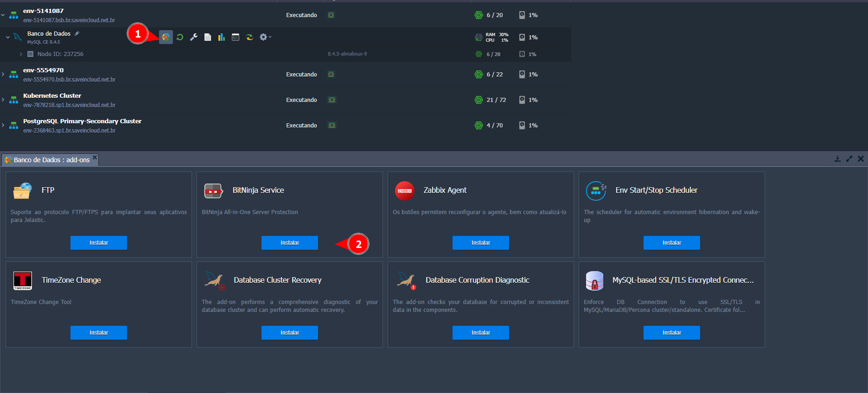The width and height of the screenshot is (868, 393).
Task: Expand Nodo ID: 237256 row
Action: point(21,54)
